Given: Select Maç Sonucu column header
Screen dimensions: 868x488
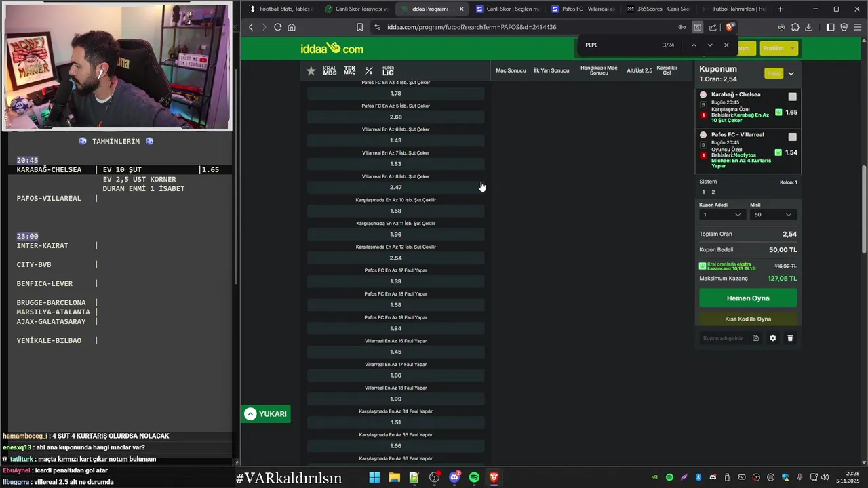Looking at the screenshot, I should pyautogui.click(x=511, y=70).
